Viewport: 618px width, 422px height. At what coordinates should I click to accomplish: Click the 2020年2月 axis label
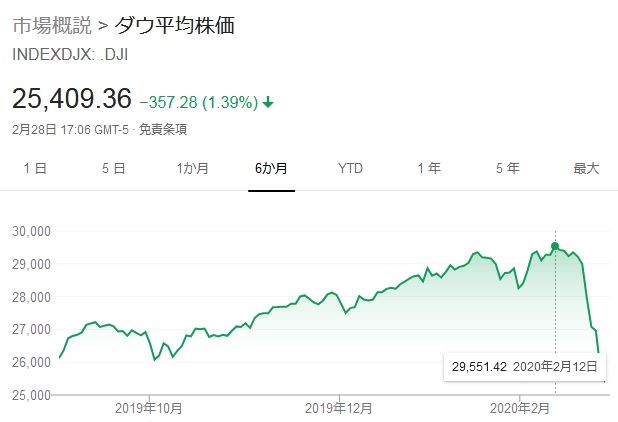(519, 408)
